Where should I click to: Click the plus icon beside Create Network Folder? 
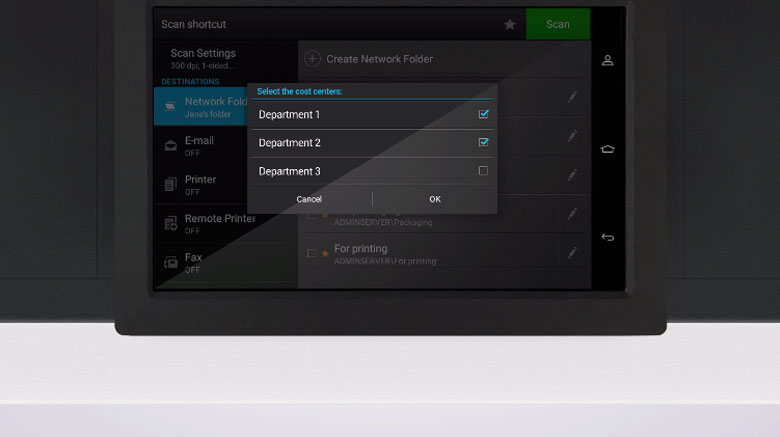click(312, 59)
